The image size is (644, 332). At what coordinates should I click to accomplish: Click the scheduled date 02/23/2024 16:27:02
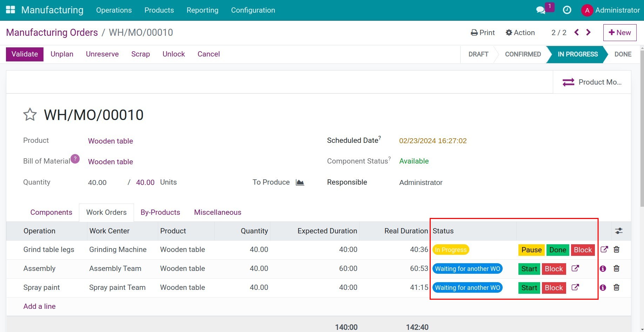point(433,141)
